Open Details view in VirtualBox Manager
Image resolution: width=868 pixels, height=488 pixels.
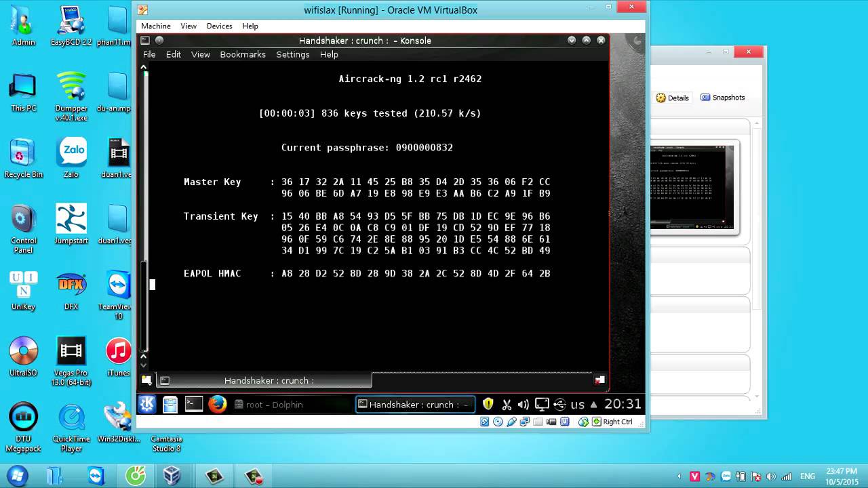tap(672, 98)
